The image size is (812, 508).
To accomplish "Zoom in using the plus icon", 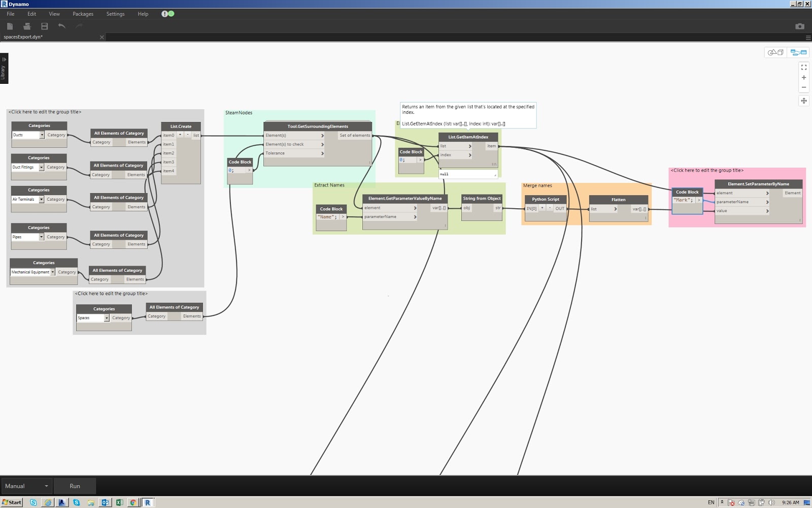I will [x=804, y=77].
